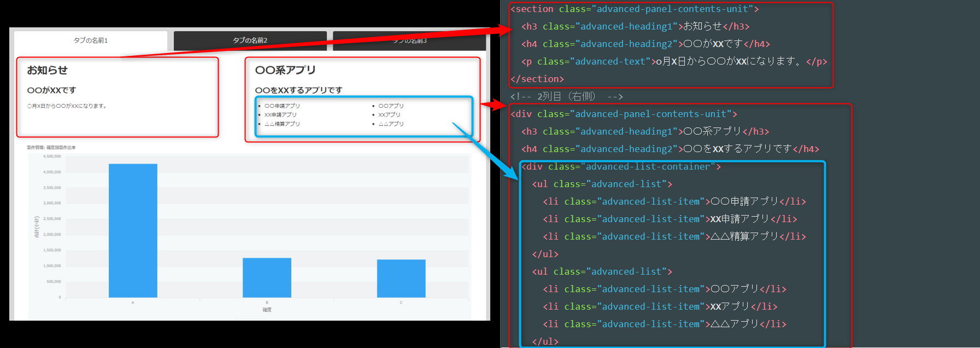Click the code line li XXアプリ
980x348 pixels.
click(660, 306)
